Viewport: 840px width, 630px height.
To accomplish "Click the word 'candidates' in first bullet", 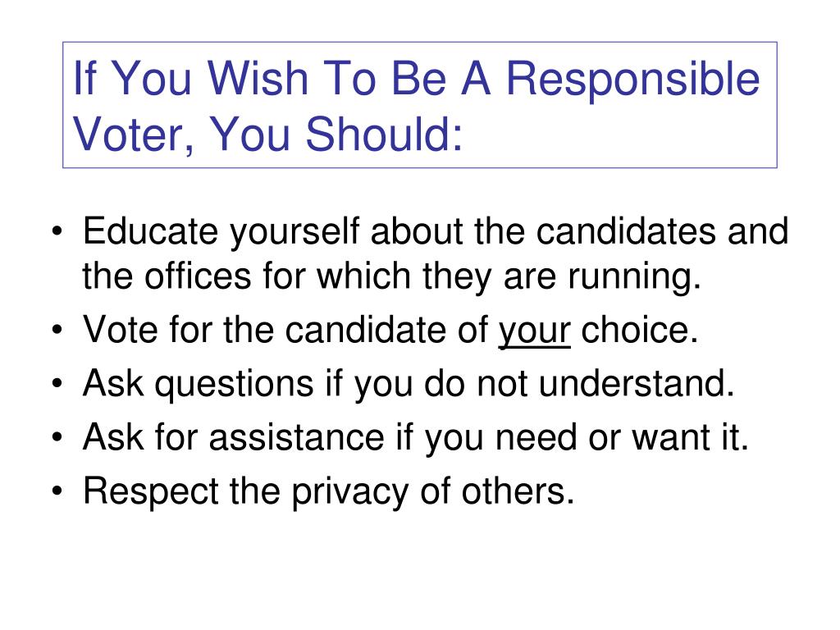I will [x=626, y=231].
